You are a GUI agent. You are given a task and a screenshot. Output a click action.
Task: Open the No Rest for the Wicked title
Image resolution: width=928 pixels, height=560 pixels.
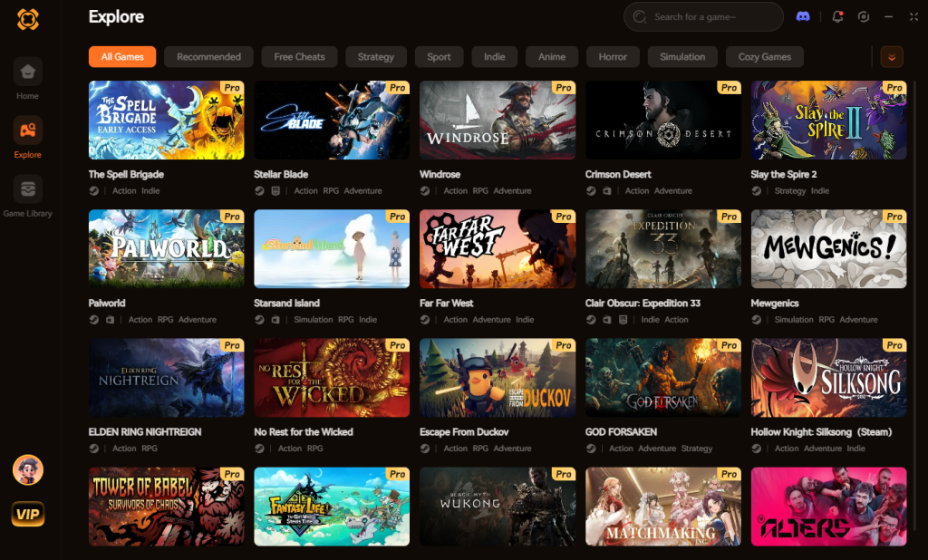point(304,432)
